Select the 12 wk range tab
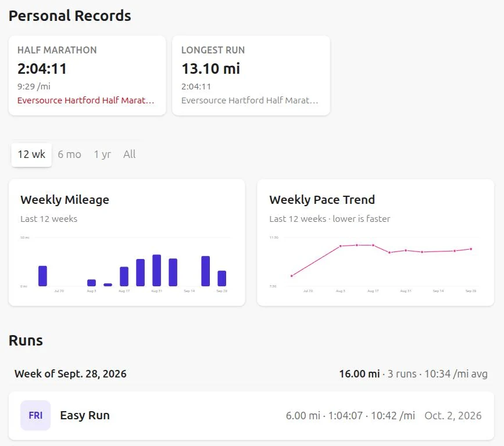This screenshot has height=446, width=504. click(x=31, y=155)
